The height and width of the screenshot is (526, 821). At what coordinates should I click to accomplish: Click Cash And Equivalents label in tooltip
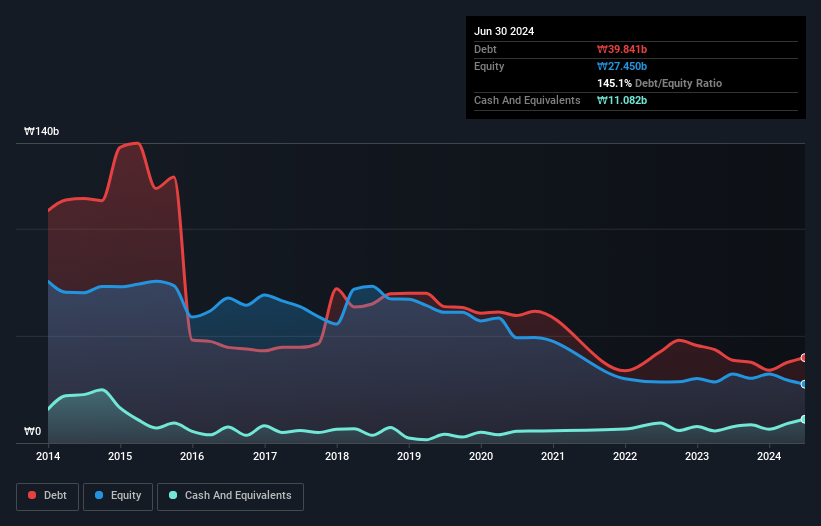527,100
